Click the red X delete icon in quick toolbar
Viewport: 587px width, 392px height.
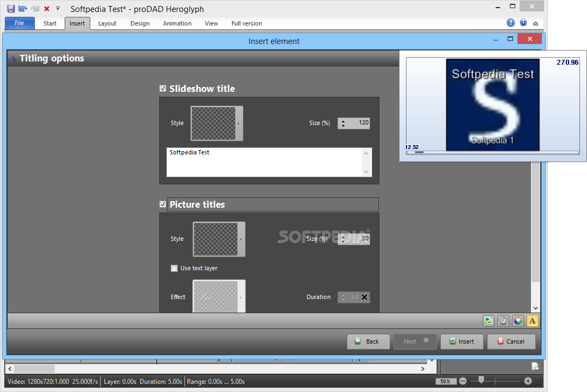pyautogui.click(x=47, y=8)
